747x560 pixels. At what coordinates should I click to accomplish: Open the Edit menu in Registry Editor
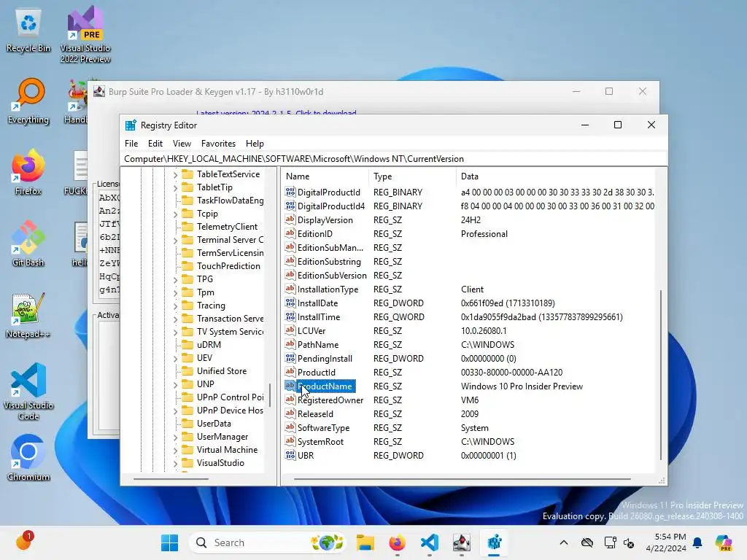click(155, 144)
